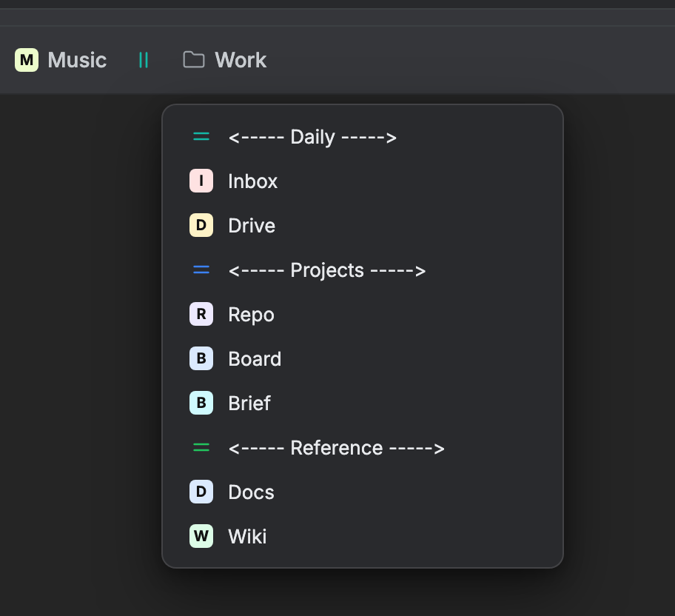Click the blue separator icon beside Projects

pos(201,270)
